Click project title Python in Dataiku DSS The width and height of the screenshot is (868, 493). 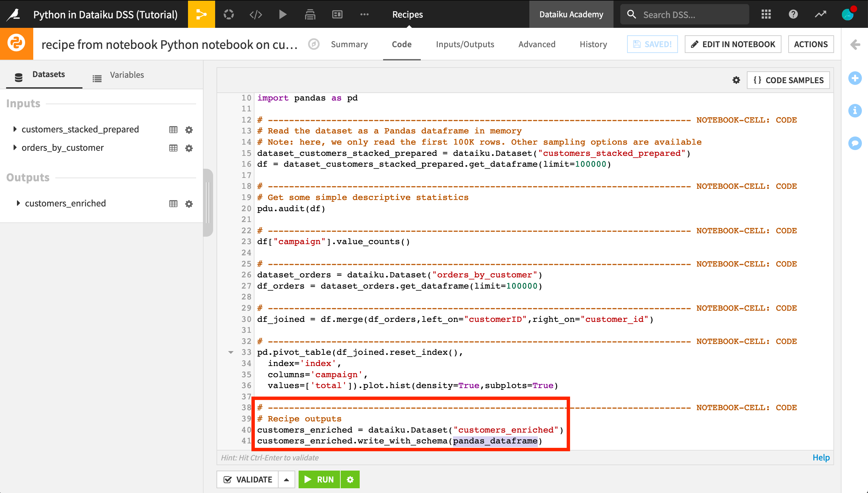point(105,14)
